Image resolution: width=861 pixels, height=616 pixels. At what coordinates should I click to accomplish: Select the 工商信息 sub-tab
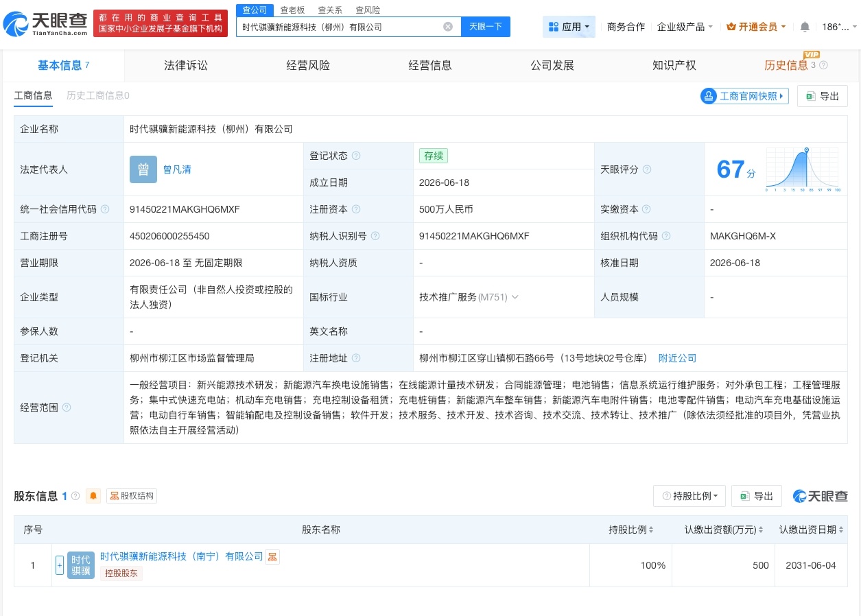click(x=34, y=95)
